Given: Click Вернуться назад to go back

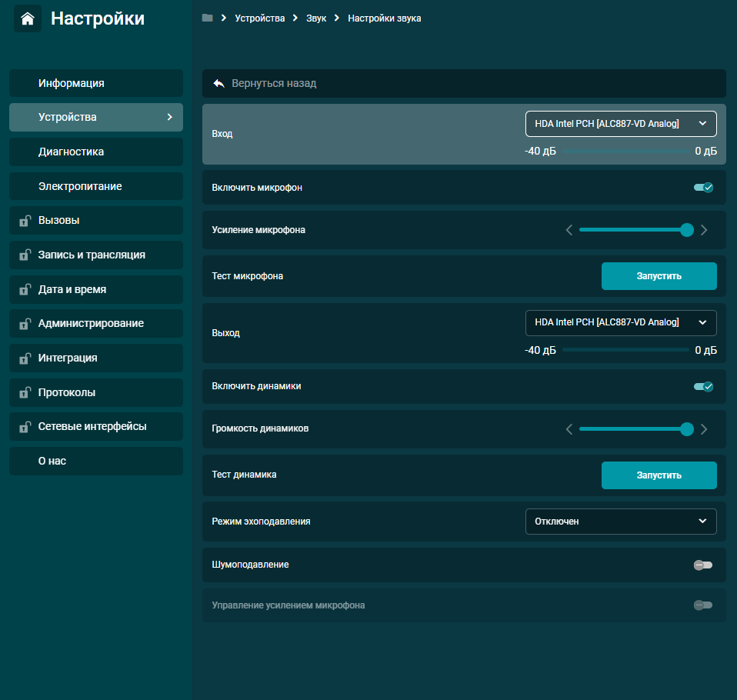Looking at the screenshot, I should pos(464,84).
